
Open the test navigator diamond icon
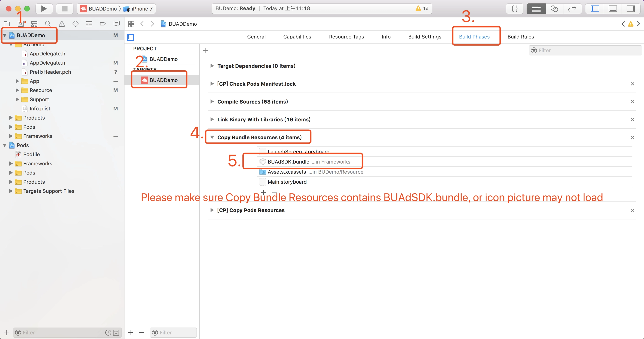(75, 24)
